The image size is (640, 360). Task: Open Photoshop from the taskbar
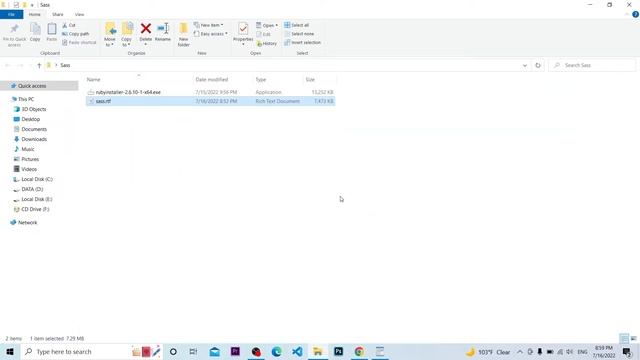coord(338,351)
